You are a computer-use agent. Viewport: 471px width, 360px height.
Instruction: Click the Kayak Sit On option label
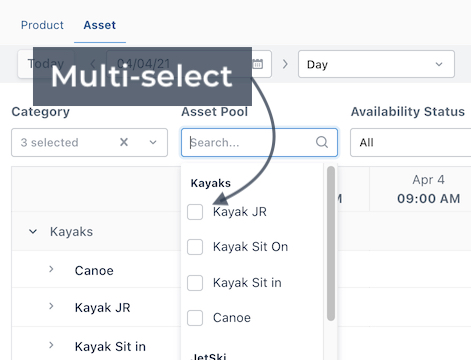[250, 247]
